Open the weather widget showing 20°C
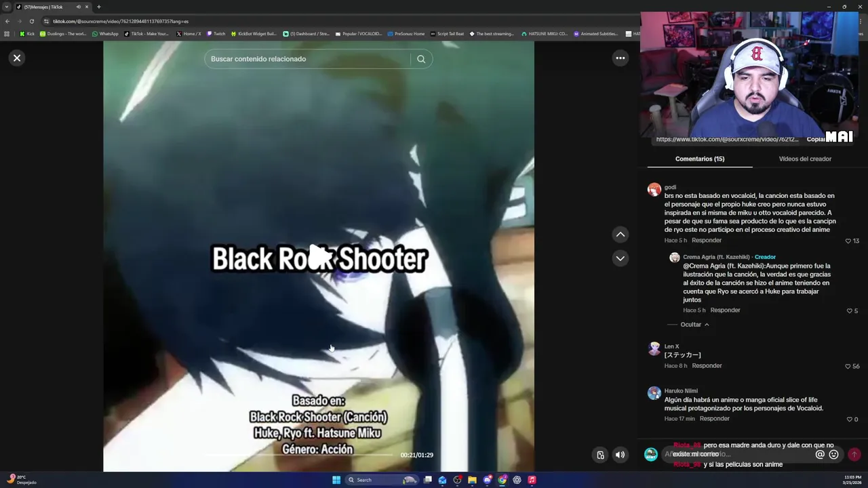 pos(20,479)
